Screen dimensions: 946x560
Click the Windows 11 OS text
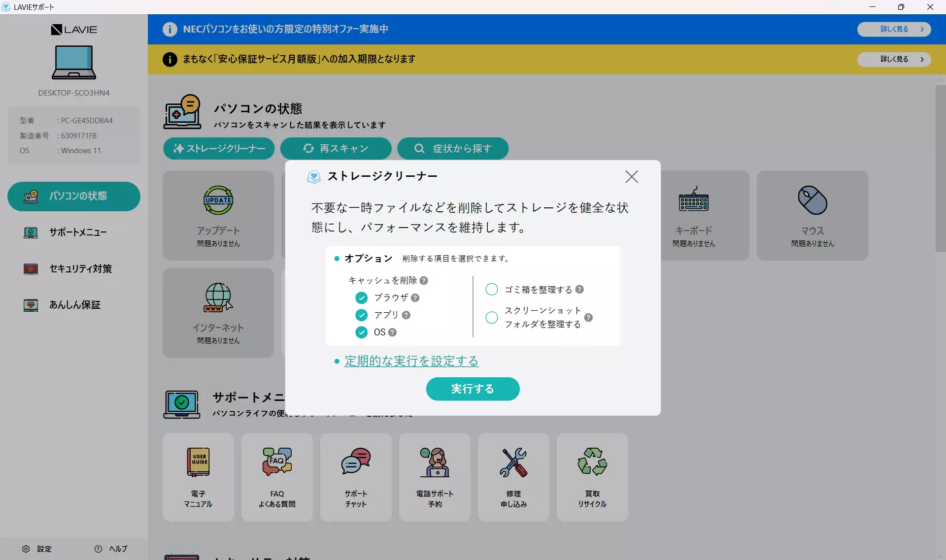point(81,151)
